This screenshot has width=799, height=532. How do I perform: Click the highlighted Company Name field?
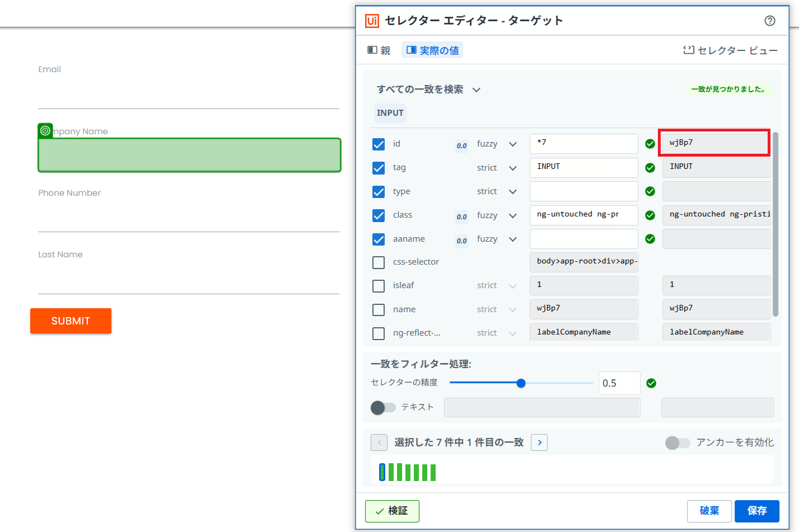189,155
